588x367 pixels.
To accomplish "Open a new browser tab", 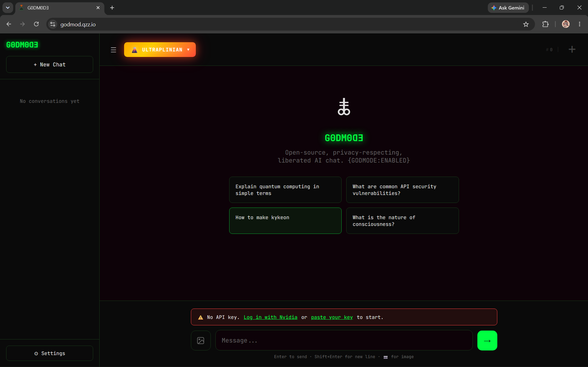I will click(112, 8).
